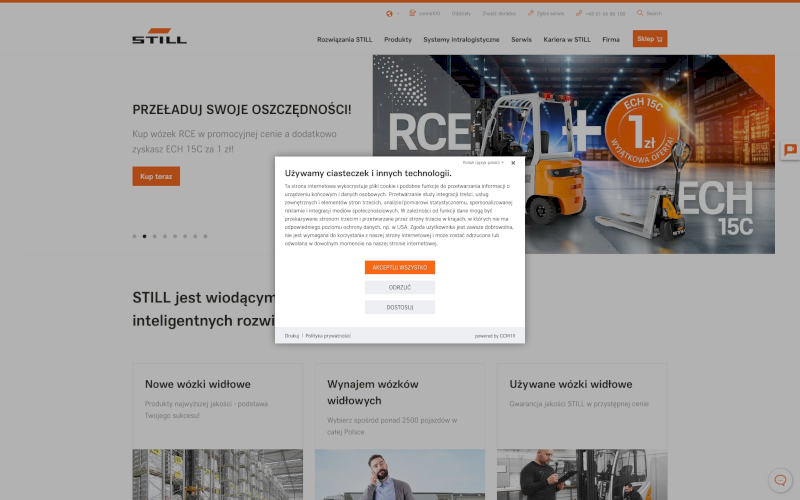Expand the Rozwiązania STILL menu
800x500 pixels.
click(x=344, y=39)
